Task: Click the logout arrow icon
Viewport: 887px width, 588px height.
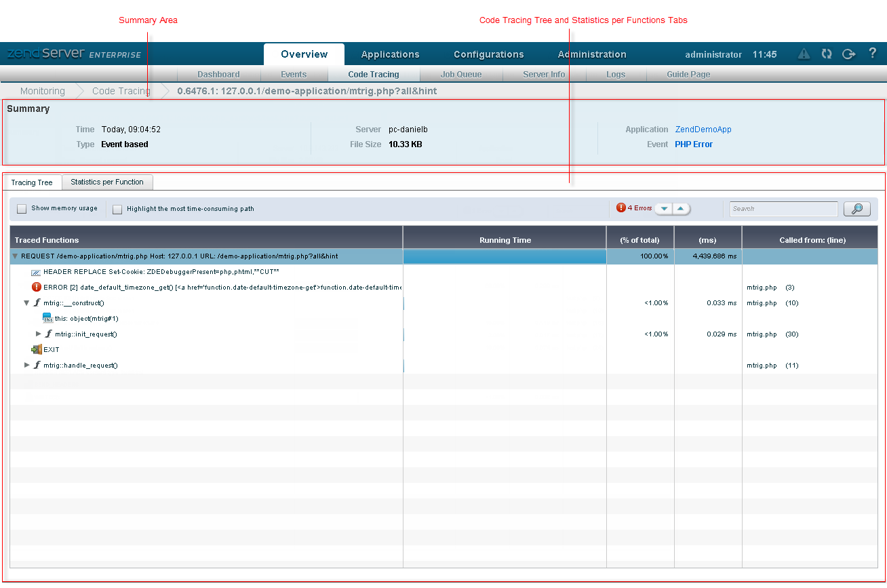Action: (848, 54)
